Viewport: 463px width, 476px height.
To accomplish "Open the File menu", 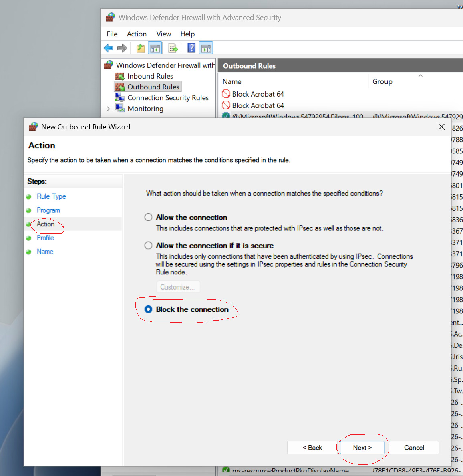I will [x=112, y=34].
